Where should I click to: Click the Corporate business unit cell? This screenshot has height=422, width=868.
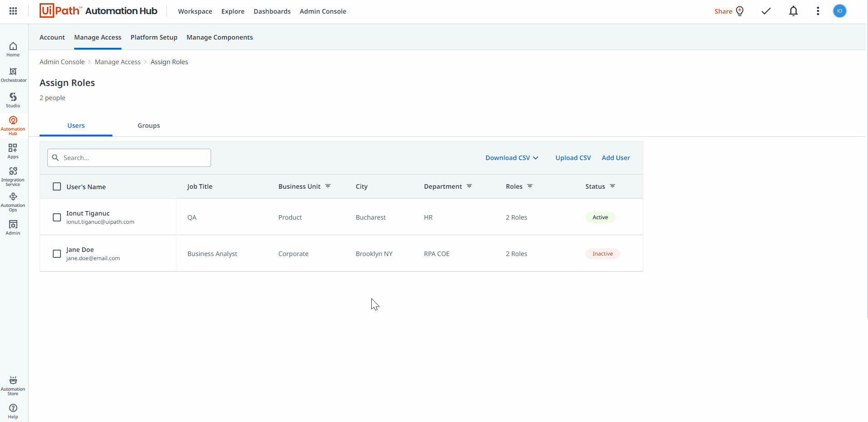click(293, 254)
